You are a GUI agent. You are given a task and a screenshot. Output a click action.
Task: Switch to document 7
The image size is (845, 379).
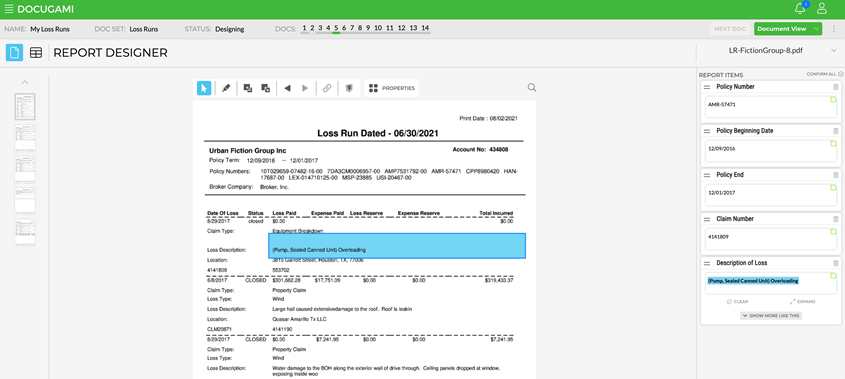(x=352, y=28)
